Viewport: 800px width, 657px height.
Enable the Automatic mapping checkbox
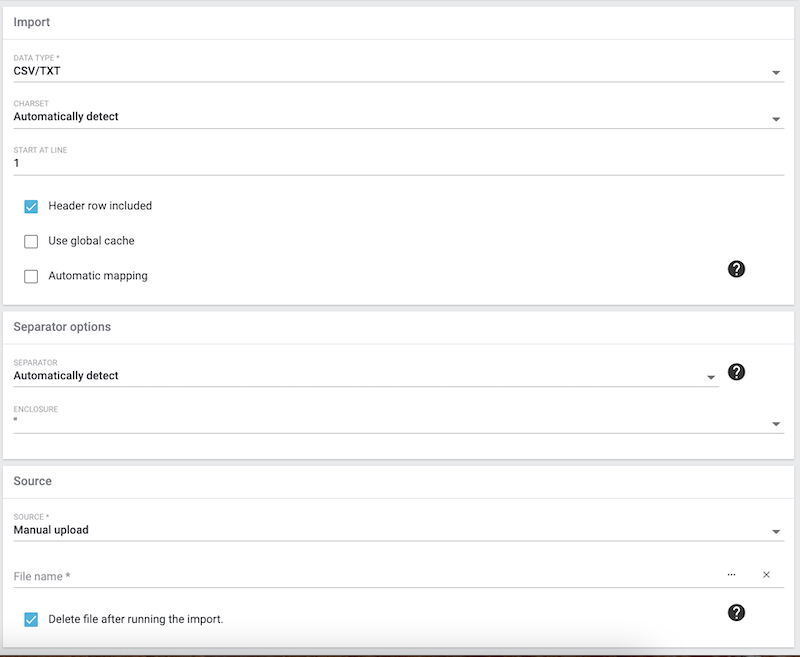click(x=31, y=276)
